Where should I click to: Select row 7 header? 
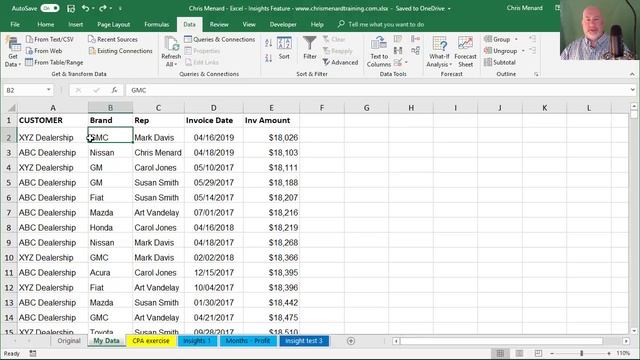coord(9,213)
